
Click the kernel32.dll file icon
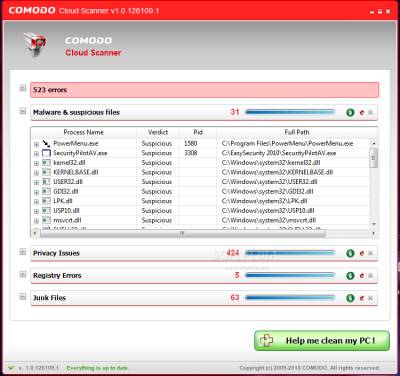pos(46,163)
